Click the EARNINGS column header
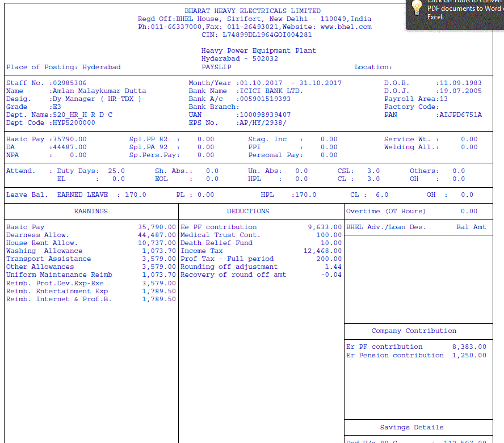 click(x=91, y=212)
